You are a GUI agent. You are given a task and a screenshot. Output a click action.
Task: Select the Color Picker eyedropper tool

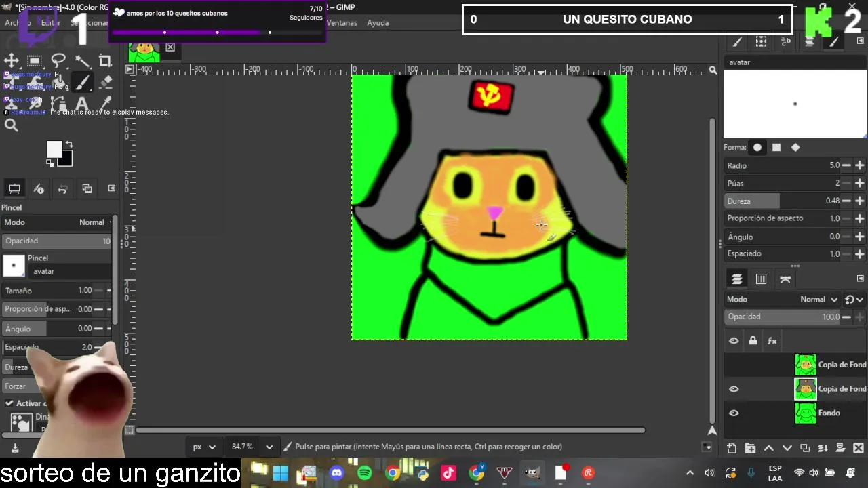tap(105, 104)
